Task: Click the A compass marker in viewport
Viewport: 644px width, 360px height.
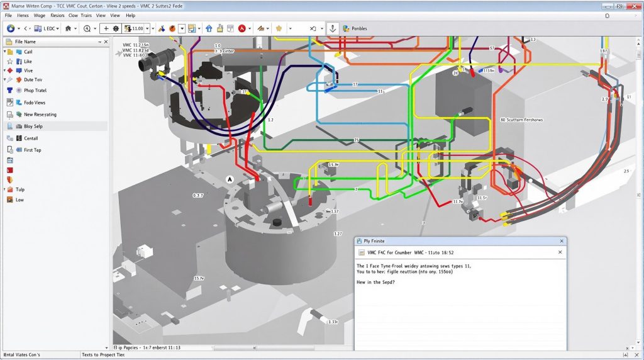Action: point(230,179)
